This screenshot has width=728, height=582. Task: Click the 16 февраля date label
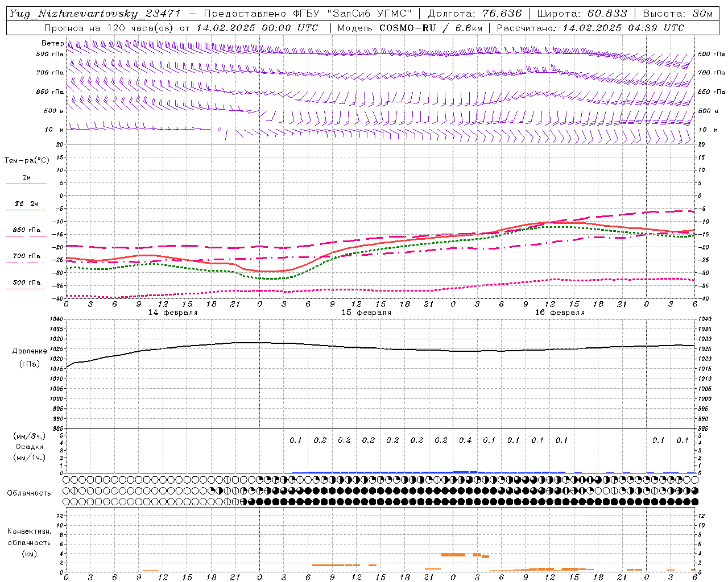click(560, 313)
